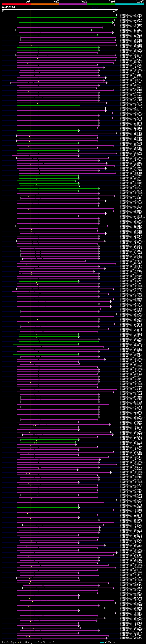Click the green ~80% identity legend segment
This screenshot has width=146, height=644.
(101, 4)
